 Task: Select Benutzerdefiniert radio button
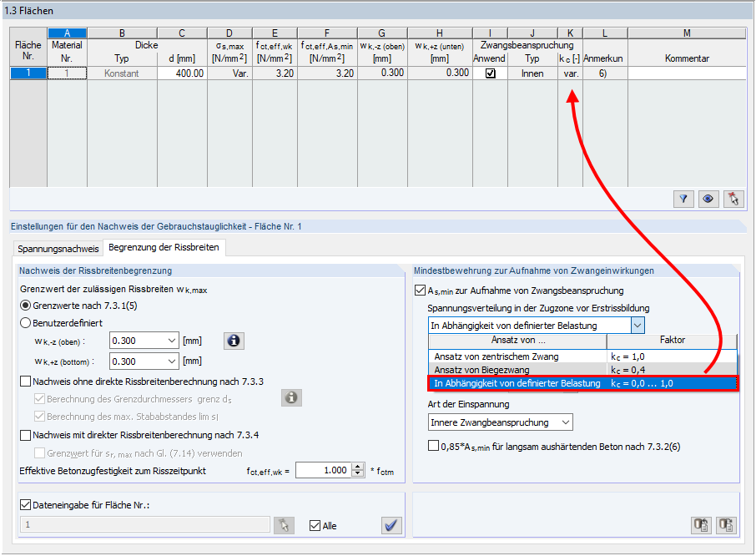26,323
